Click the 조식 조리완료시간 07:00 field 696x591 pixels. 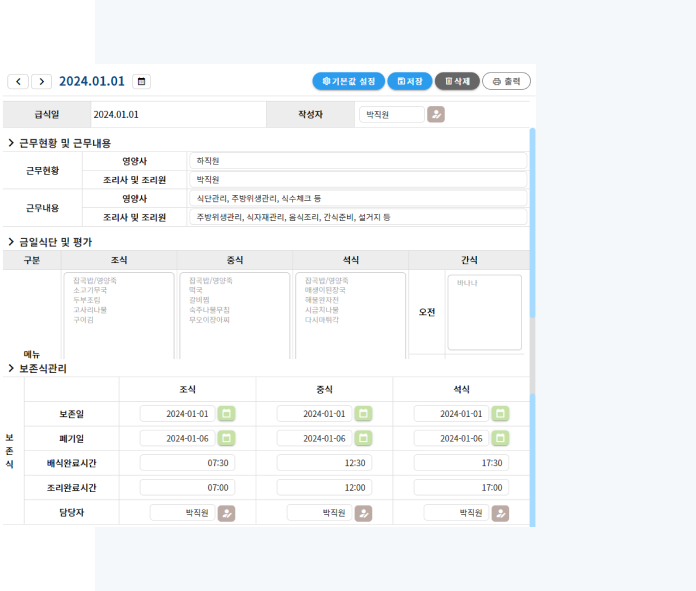coord(187,488)
